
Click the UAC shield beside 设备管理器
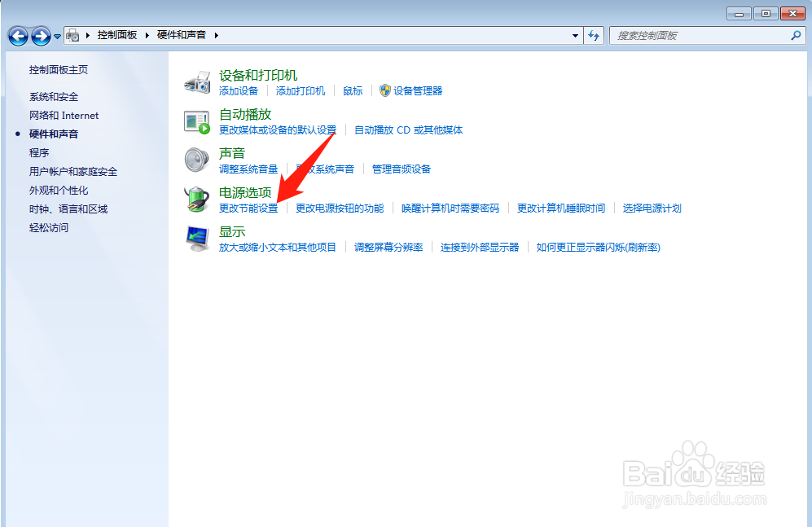pos(384,90)
